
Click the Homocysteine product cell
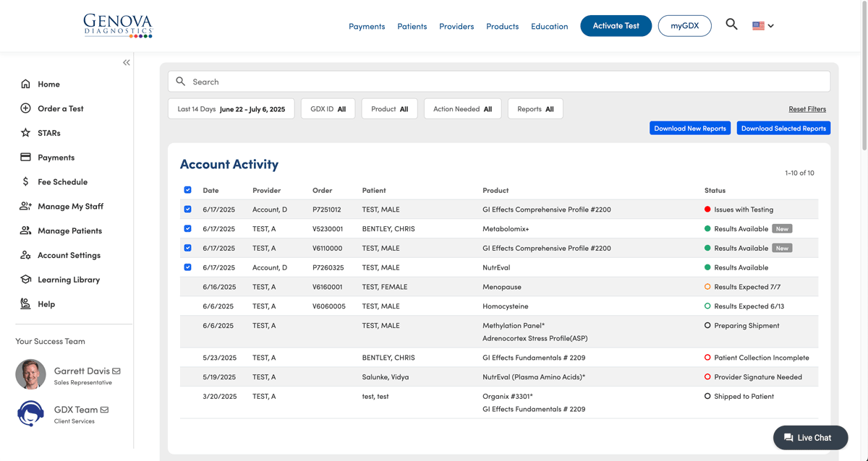point(506,306)
